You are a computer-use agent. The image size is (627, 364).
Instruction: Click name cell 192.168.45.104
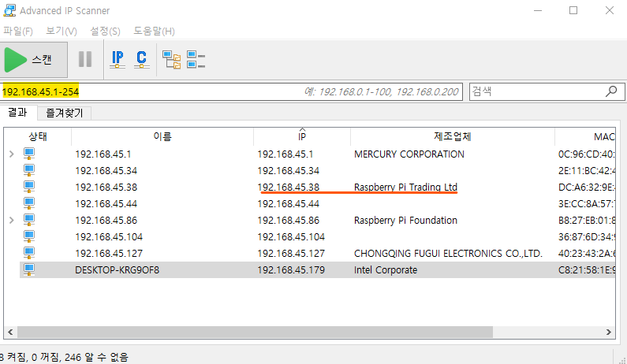[x=109, y=237]
